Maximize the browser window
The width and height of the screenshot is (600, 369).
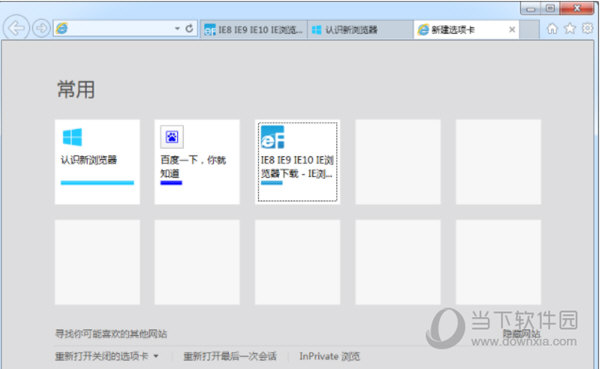[x=550, y=8]
